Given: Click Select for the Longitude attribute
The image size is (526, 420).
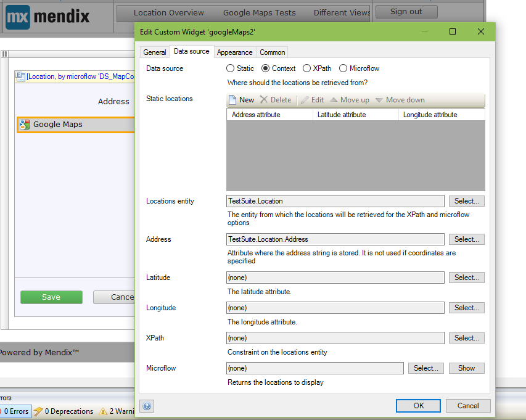Looking at the screenshot, I should pyautogui.click(x=467, y=308).
